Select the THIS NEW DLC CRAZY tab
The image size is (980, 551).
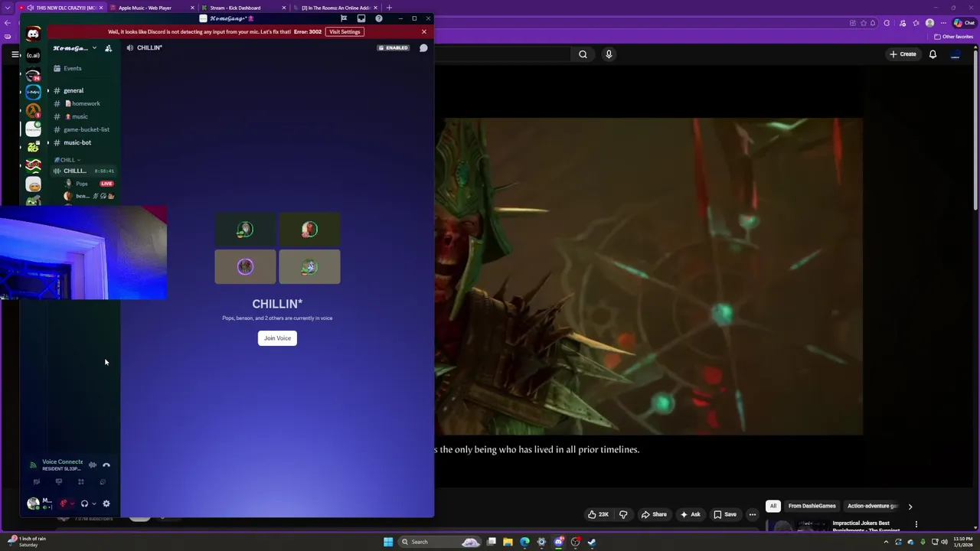60,8
